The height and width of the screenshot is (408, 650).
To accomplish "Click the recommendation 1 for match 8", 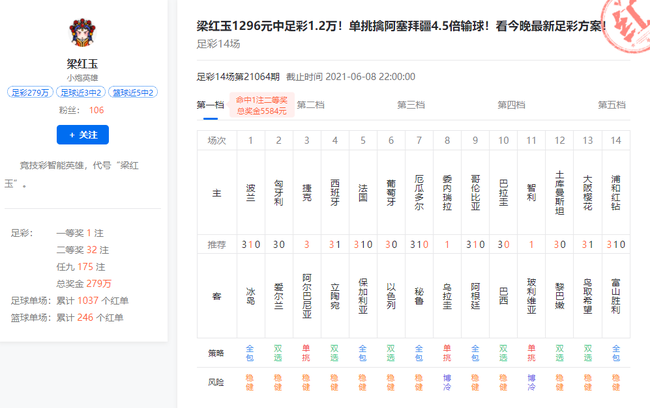I will (447, 245).
